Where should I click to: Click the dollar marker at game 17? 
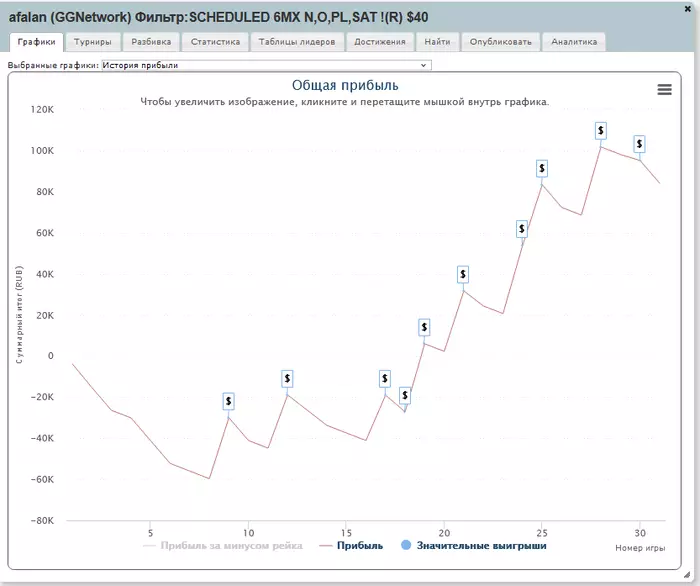(x=385, y=378)
